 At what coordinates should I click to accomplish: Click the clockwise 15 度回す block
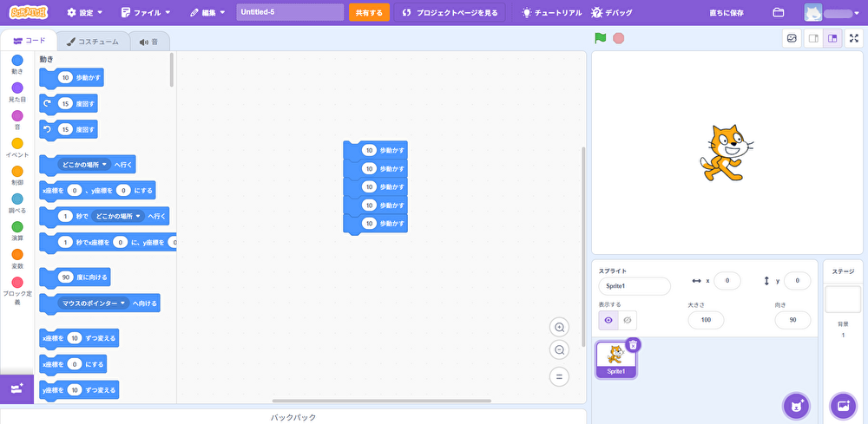pyautogui.click(x=69, y=104)
